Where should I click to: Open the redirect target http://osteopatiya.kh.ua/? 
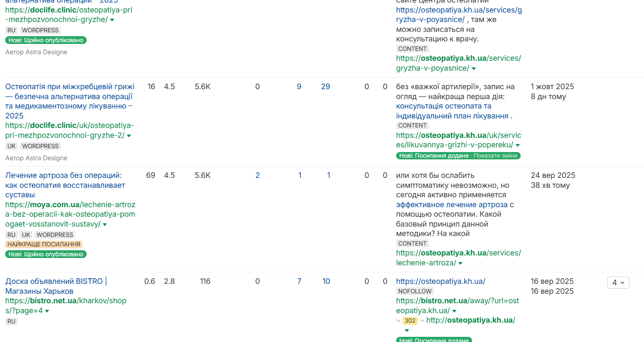pyautogui.click(x=471, y=320)
